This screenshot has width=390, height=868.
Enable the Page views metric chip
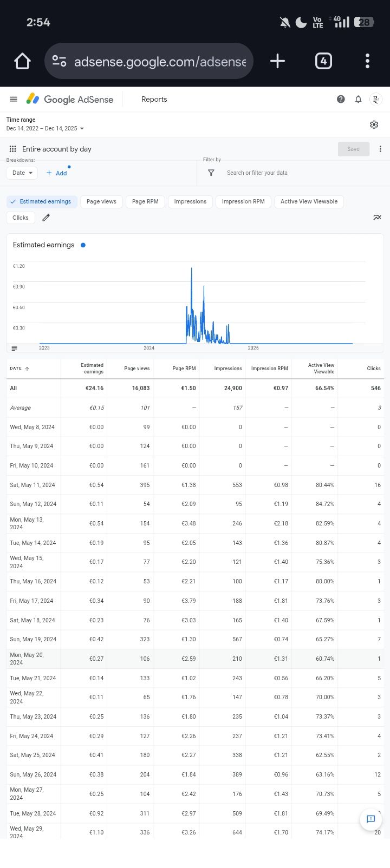click(x=101, y=201)
